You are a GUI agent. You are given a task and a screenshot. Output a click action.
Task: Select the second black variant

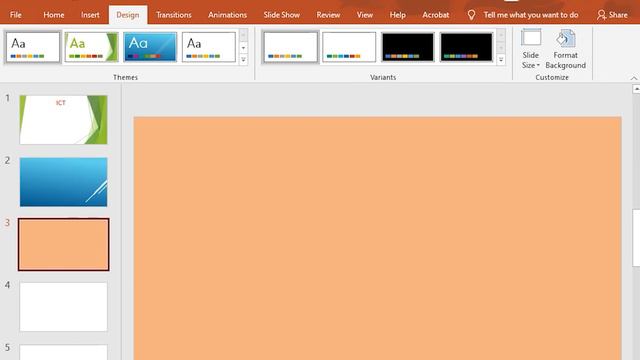pyautogui.click(x=467, y=47)
